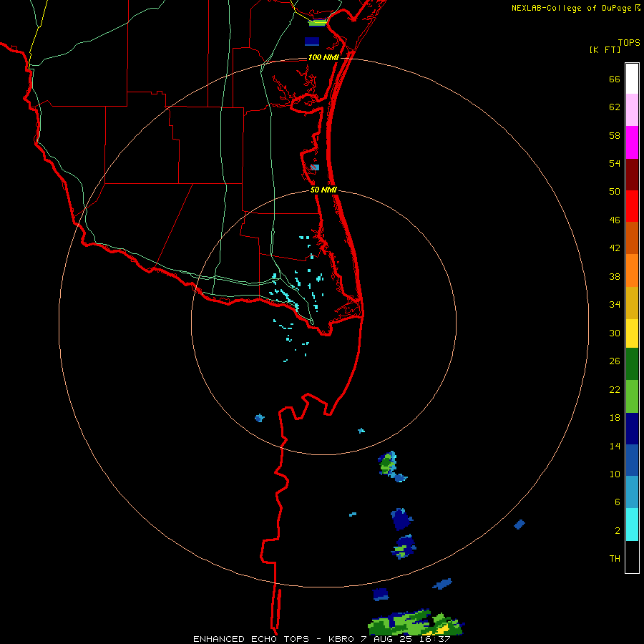This screenshot has width=644, height=644.
Task: Select the bright red legend swatch
Action: [x=632, y=206]
